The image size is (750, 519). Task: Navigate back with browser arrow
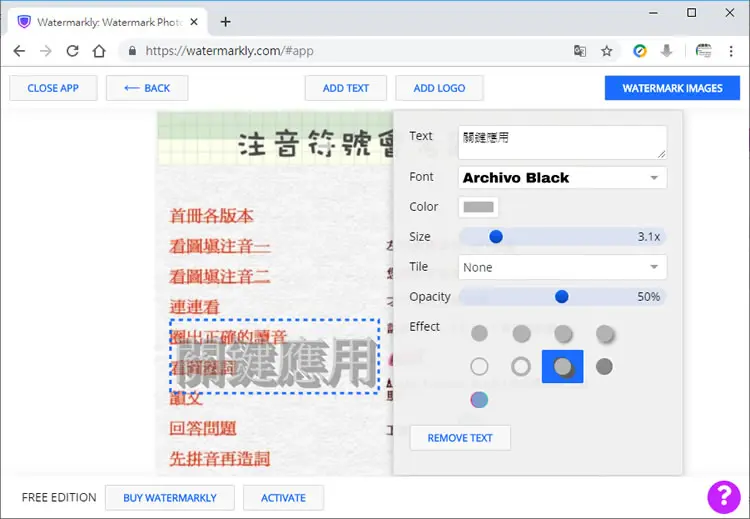tap(19, 51)
